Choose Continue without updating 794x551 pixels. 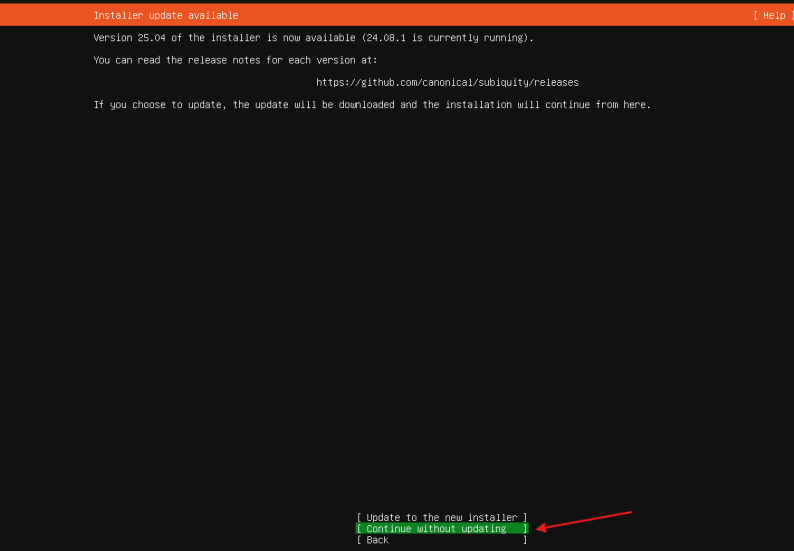[441, 528]
